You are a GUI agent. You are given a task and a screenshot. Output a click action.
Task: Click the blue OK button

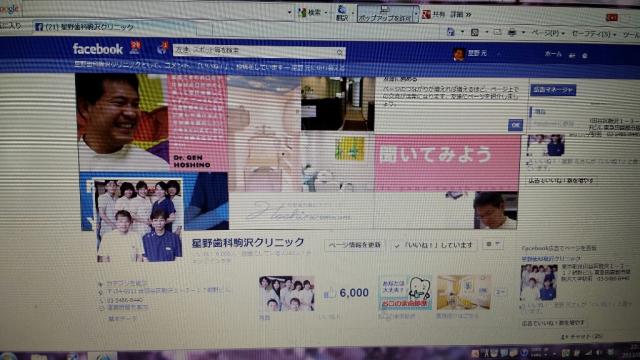coord(515,125)
